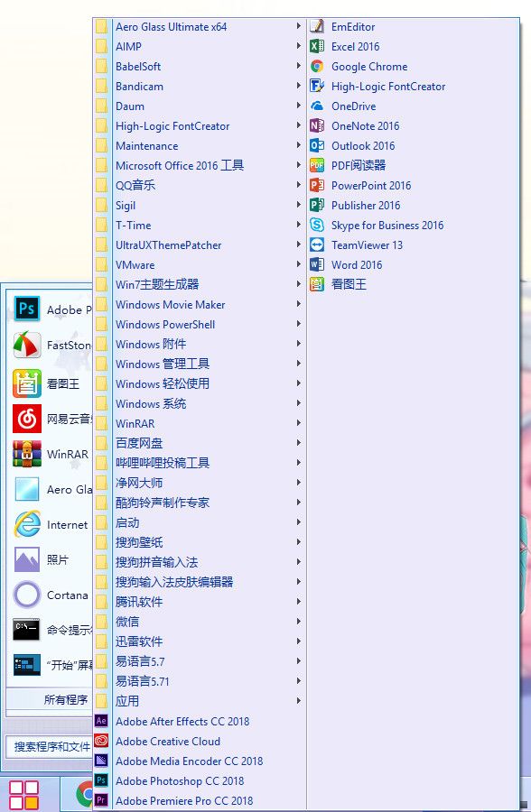Open pinned Adobe Photoshop in start menu
Image resolution: width=531 pixels, height=812 pixels.
51,309
